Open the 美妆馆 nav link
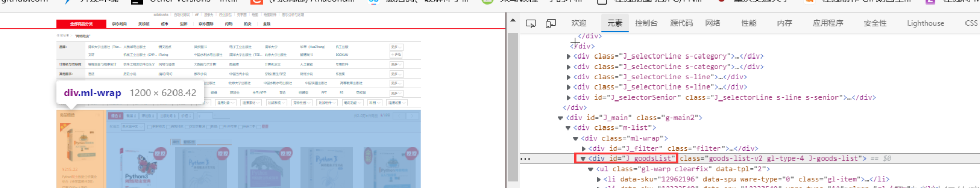This screenshot has width=980, height=188. (x=143, y=24)
